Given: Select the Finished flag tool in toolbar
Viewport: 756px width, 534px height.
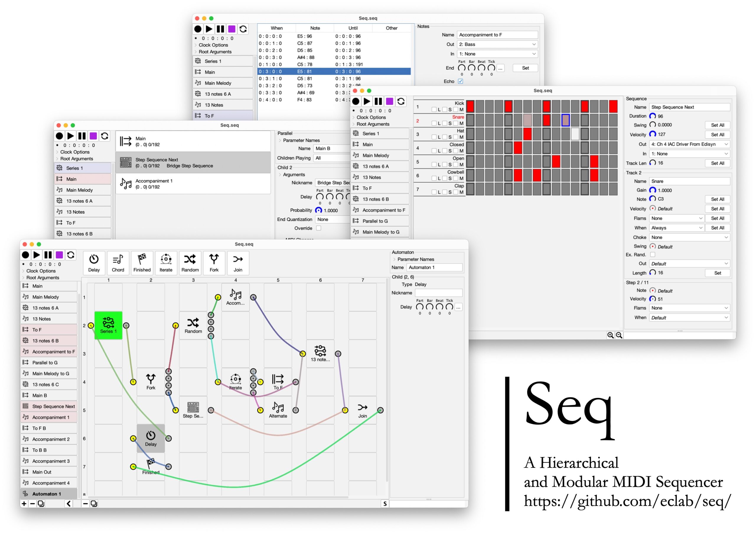Looking at the screenshot, I should [x=142, y=263].
